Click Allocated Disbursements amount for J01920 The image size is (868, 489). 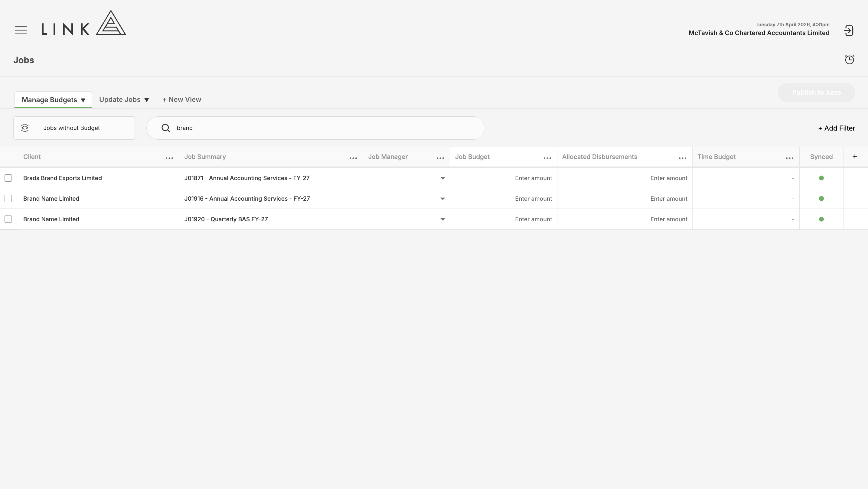[x=624, y=219]
